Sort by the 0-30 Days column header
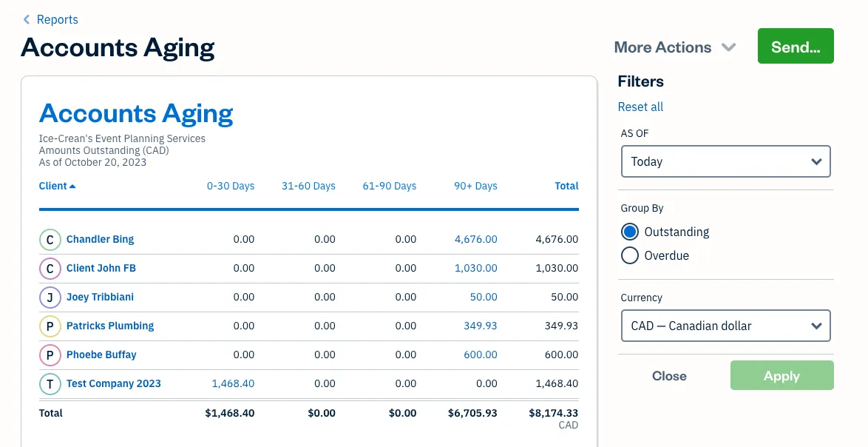Image resolution: width=868 pixels, height=447 pixels. (x=231, y=186)
